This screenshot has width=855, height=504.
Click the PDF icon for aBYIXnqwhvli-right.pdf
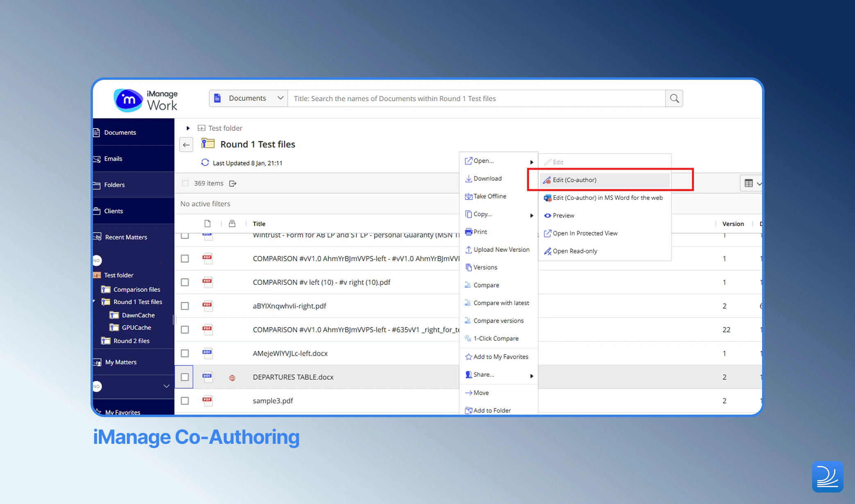207,305
